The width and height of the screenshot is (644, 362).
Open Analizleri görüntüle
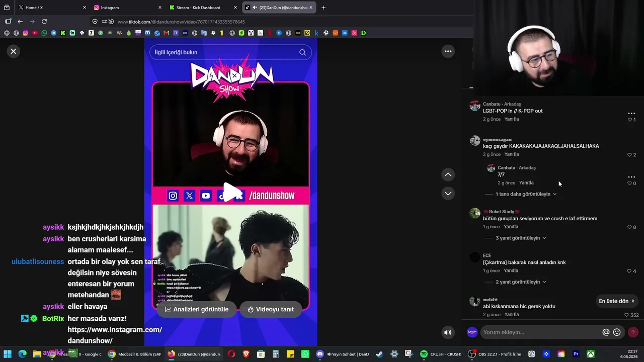pyautogui.click(x=197, y=309)
